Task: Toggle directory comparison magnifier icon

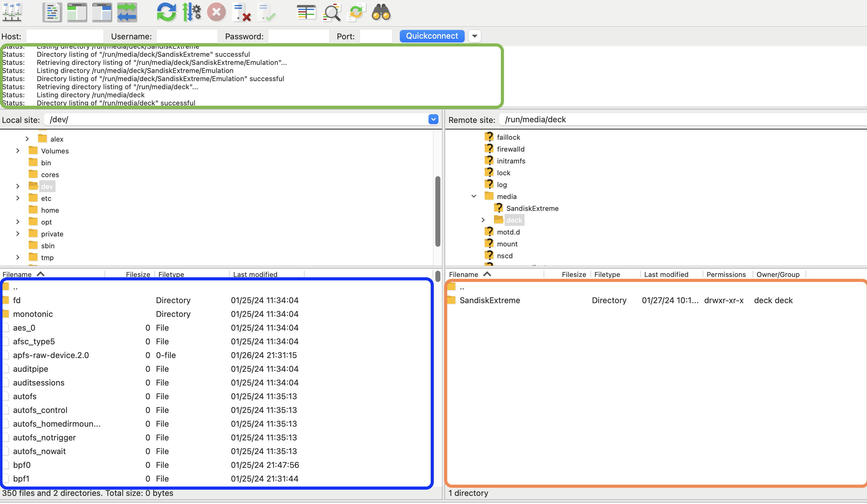Action: tap(332, 12)
